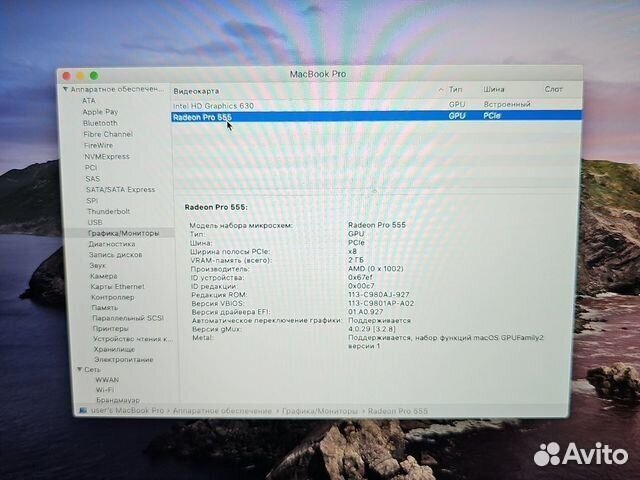Click the device ID value 0x67ef
The height and width of the screenshot is (480, 640).
[x=360, y=277]
